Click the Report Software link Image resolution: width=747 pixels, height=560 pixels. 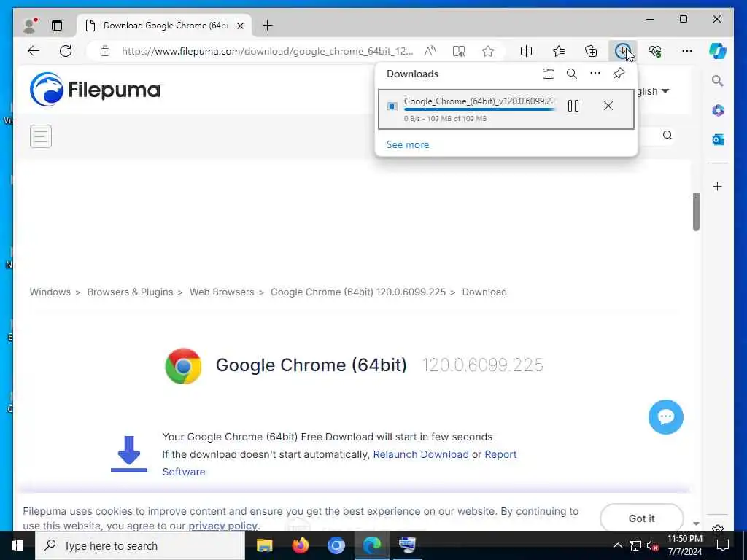pos(500,454)
